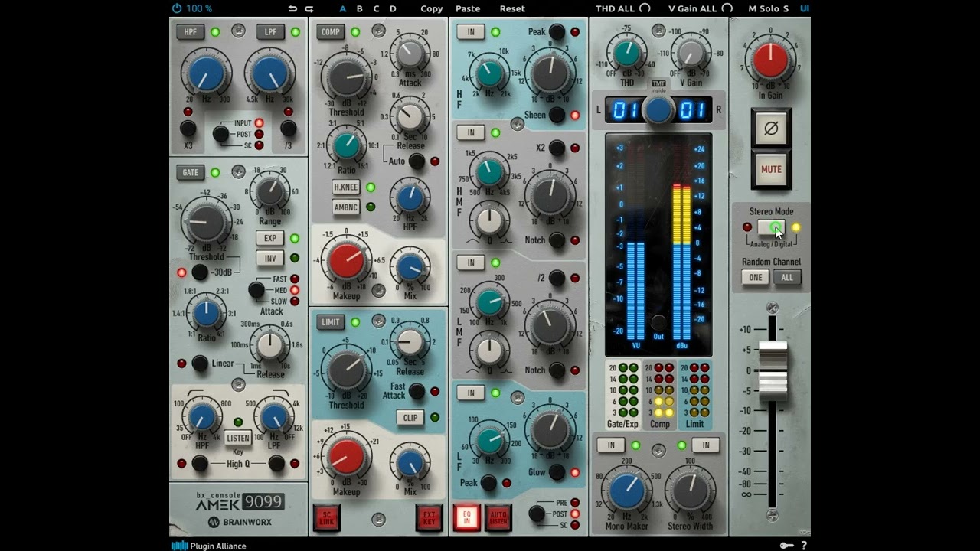980x551 pixels.
Task: Click the phase invert Ø button
Action: 771,129
